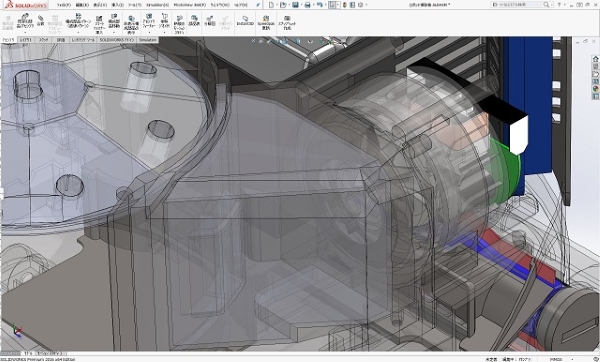Click Insert Components (existing part/assembly) icon
The height and width of the screenshot is (362, 600).
[25, 17]
